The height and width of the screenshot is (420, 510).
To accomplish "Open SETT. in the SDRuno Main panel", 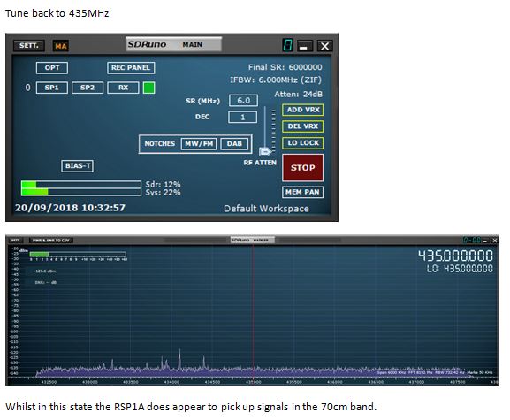I will 28,46.
